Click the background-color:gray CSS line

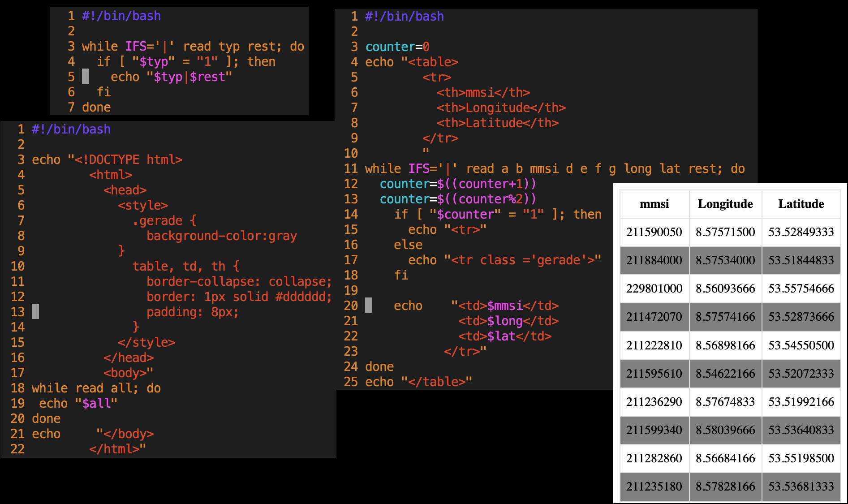[x=221, y=236]
